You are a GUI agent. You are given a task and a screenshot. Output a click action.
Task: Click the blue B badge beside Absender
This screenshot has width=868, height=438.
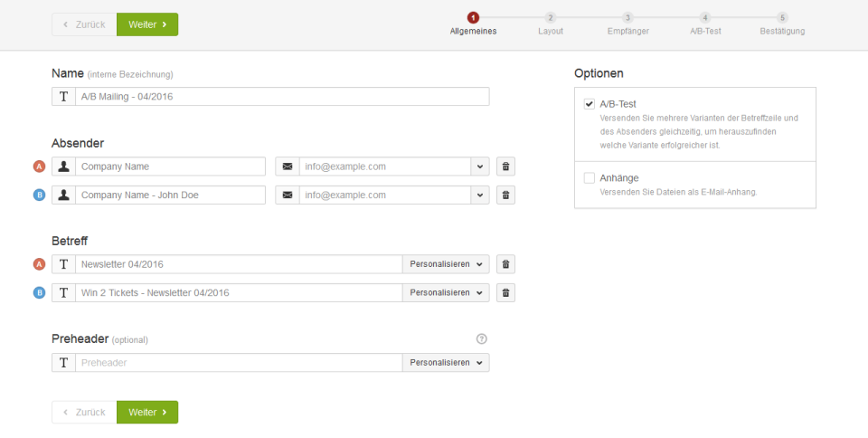click(x=39, y=195)
